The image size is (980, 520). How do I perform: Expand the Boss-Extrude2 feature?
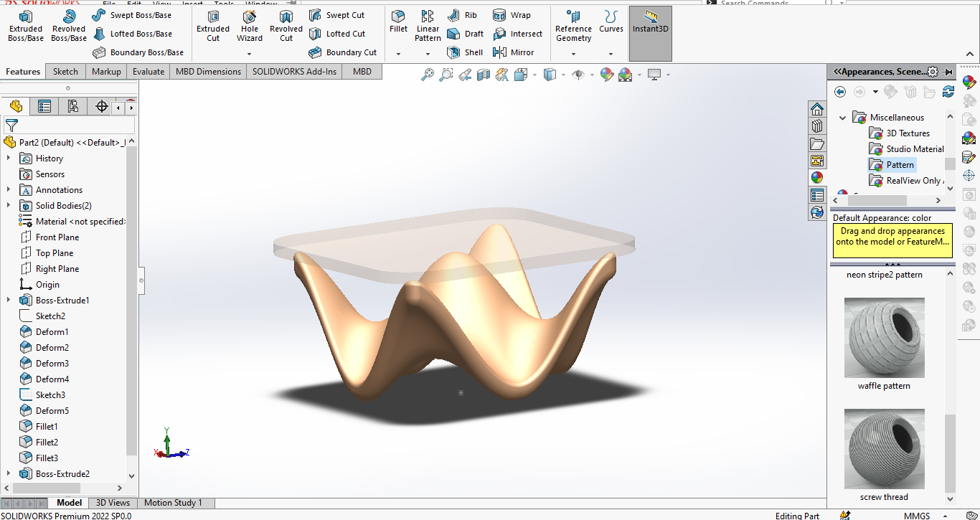9,474
